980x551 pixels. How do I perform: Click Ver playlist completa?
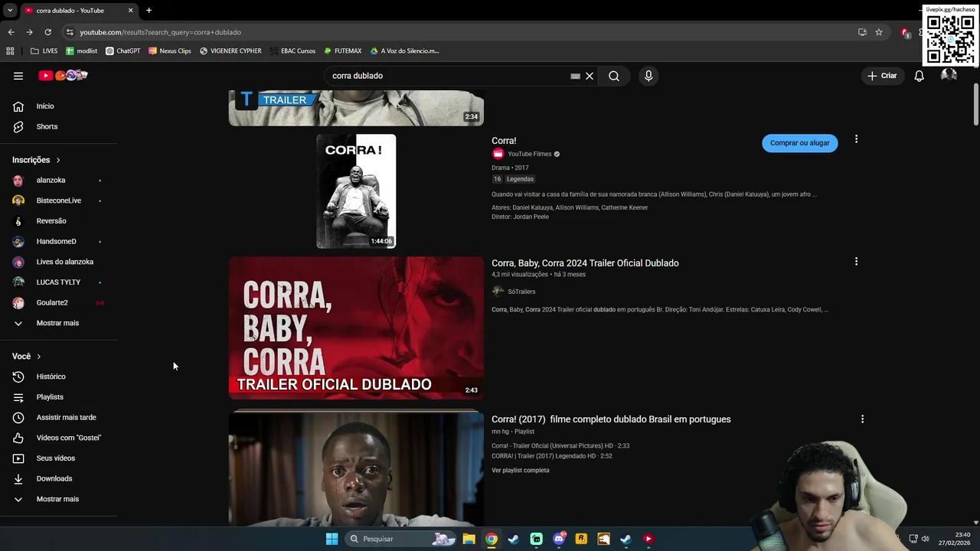pos(521,470)
